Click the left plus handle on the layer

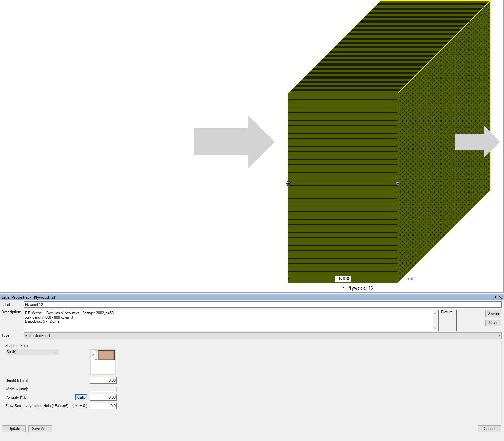[288, 184]
